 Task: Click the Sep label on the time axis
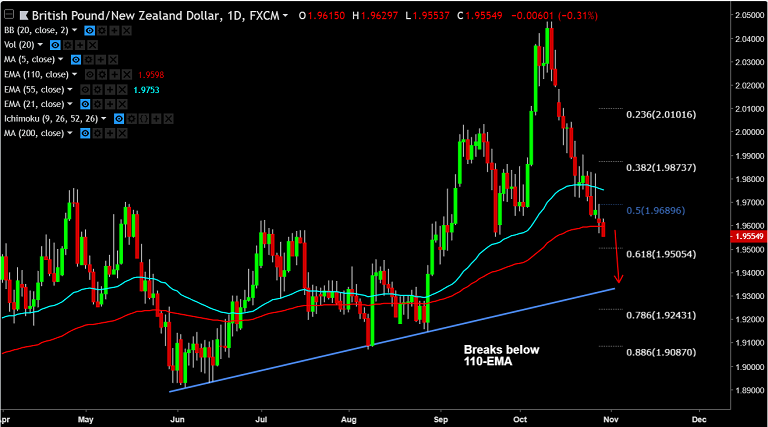click(x=441, y=420)
